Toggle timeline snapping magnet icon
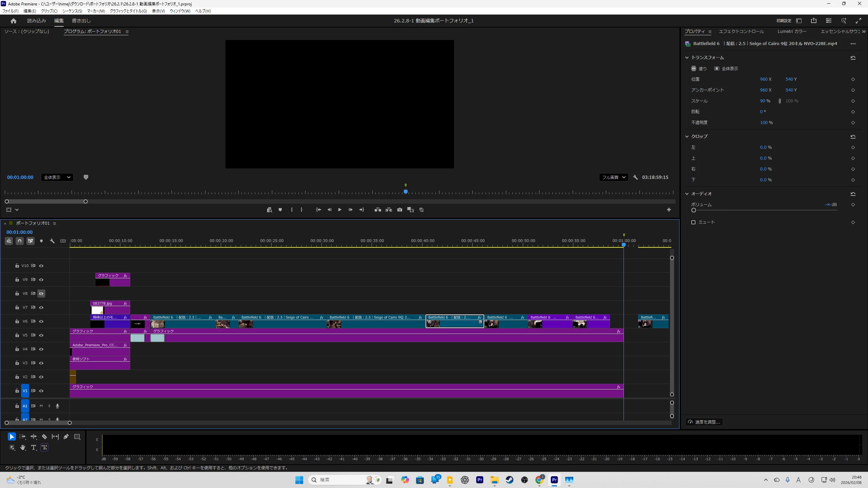868x488 pixels. click(x=20, y=241)
